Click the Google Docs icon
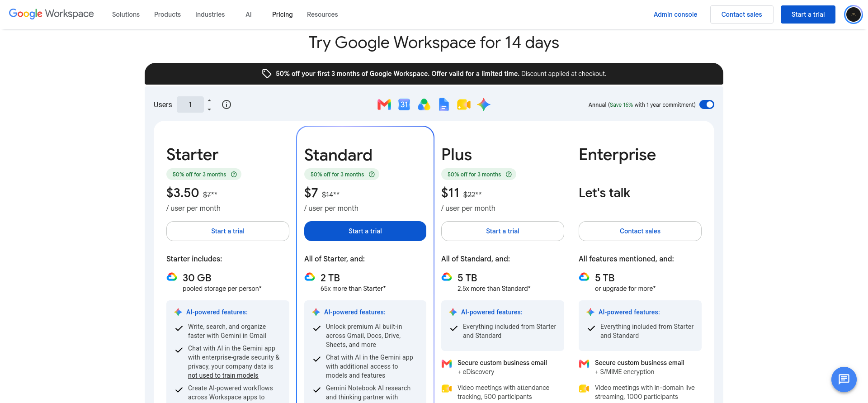The height and width of the screenshot is (403, 868). coord(444,104)
